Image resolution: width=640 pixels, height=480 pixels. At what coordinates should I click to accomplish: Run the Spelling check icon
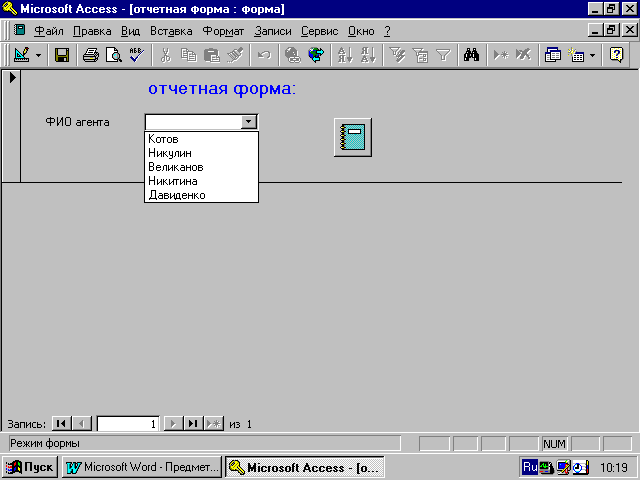tap(136, 55)
